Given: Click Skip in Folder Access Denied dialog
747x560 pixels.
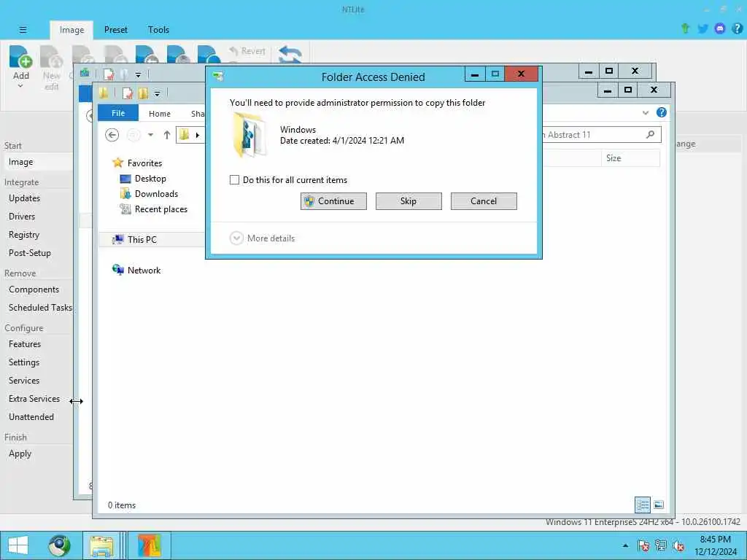Looking at the screenshot, I should click(409, 201).
